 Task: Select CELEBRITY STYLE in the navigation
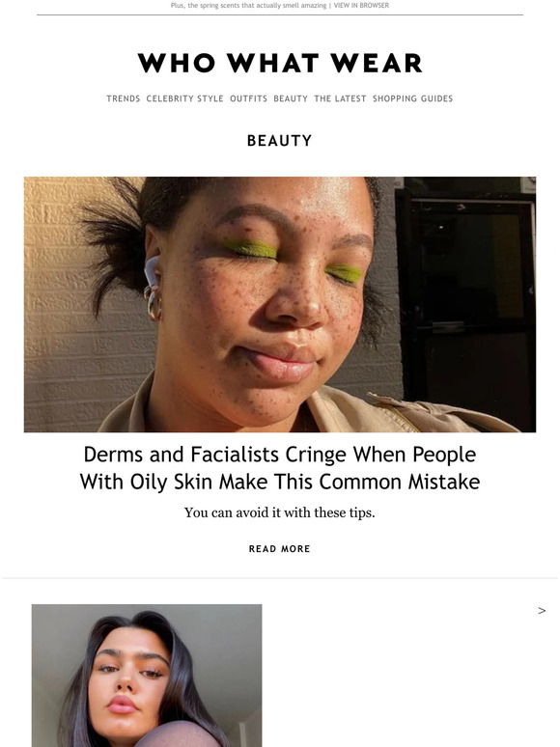point(185,98)
